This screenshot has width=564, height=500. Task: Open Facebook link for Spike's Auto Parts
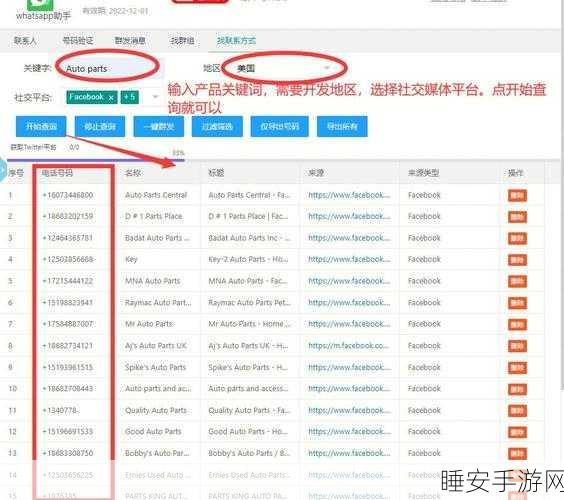(x=349, y=368)
